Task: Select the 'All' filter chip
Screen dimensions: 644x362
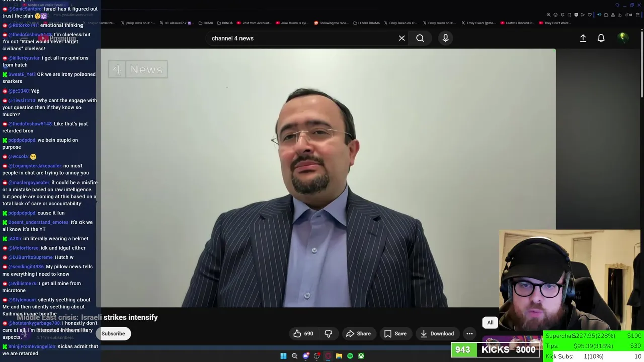Action: tap(490, 322)
